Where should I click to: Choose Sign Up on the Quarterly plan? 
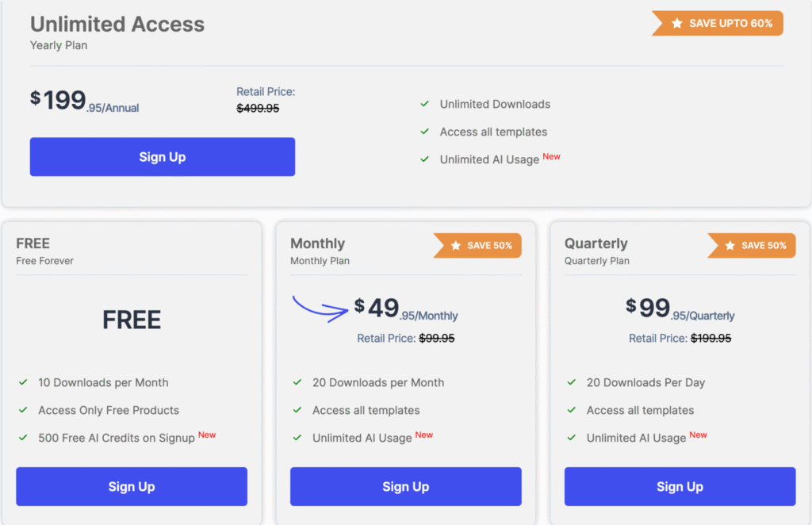(680, 486)
